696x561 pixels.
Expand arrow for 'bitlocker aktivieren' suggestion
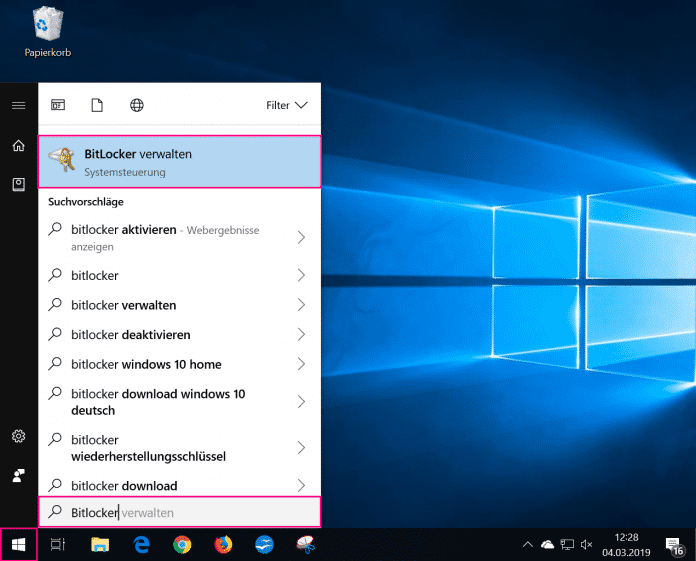pyautogui.click(x=301, y=238)
